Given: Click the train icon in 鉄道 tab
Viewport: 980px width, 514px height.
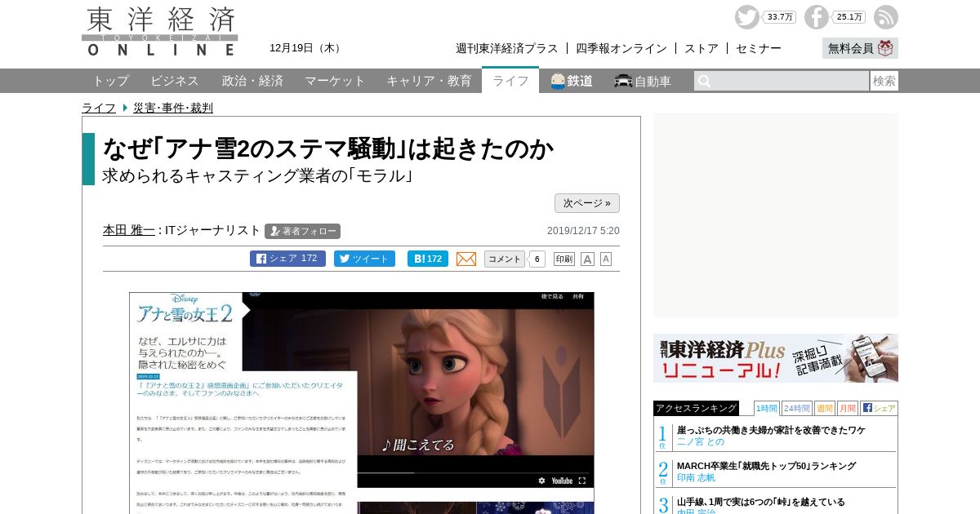Looking at the screenshot, I should (558, 81).
